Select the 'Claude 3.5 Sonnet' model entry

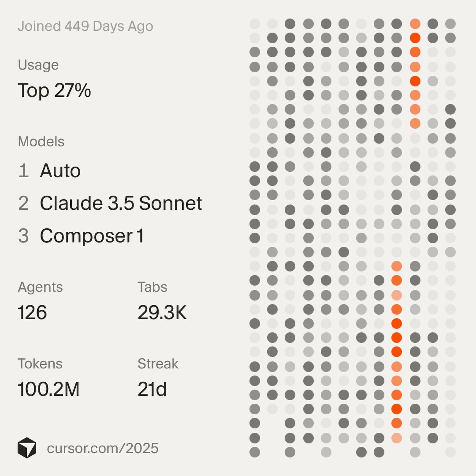121,203
